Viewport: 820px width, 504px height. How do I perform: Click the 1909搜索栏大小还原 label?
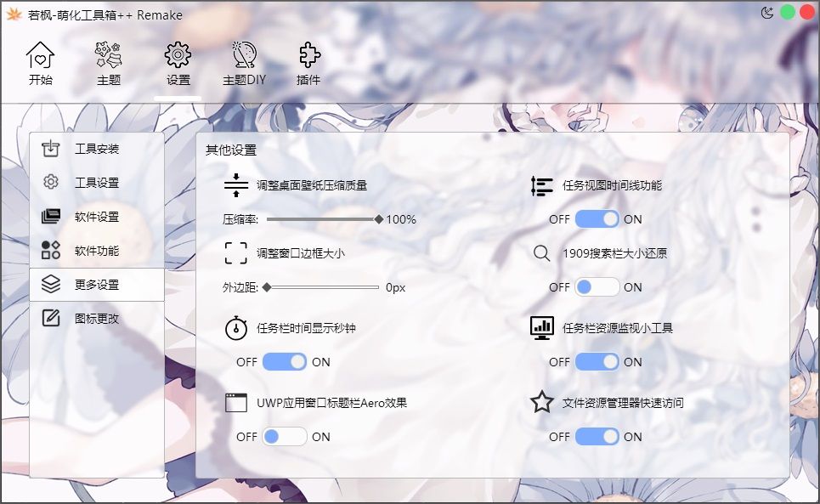(615, 253)
